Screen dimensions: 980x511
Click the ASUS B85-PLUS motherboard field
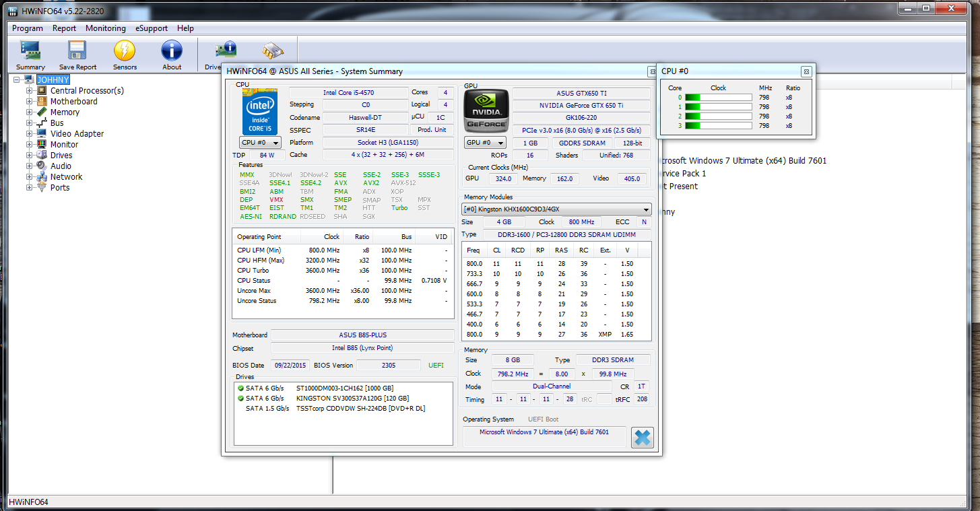tap(362, 335)
